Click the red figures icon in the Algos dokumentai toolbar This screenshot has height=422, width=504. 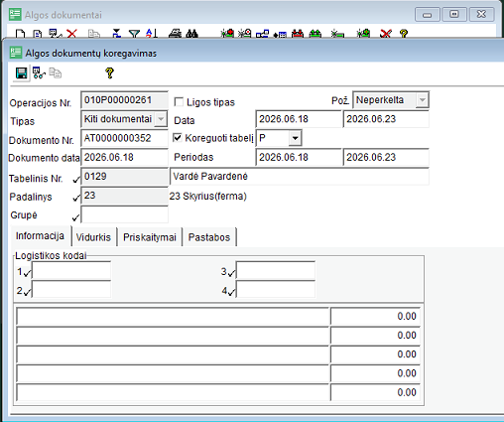(298, 34)
